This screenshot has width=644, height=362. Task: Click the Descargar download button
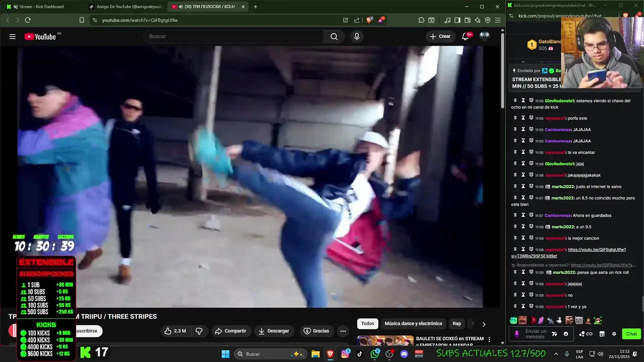[x=274, y=331]
